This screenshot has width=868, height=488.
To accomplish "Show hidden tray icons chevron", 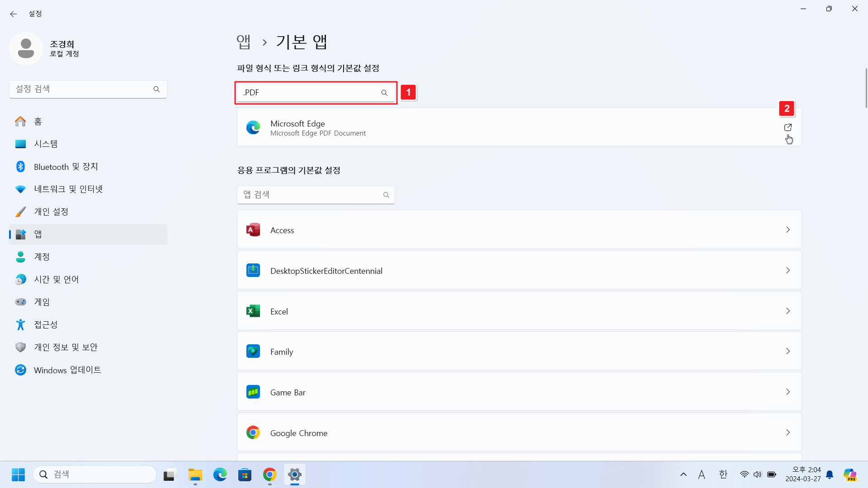I will pyautogui.click(x=684, y=474).
